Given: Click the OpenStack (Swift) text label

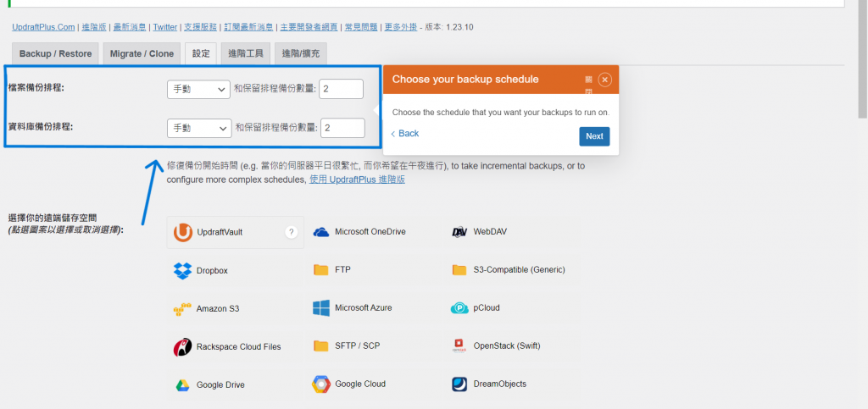Looking at the screenshot, I should point(507,346).
